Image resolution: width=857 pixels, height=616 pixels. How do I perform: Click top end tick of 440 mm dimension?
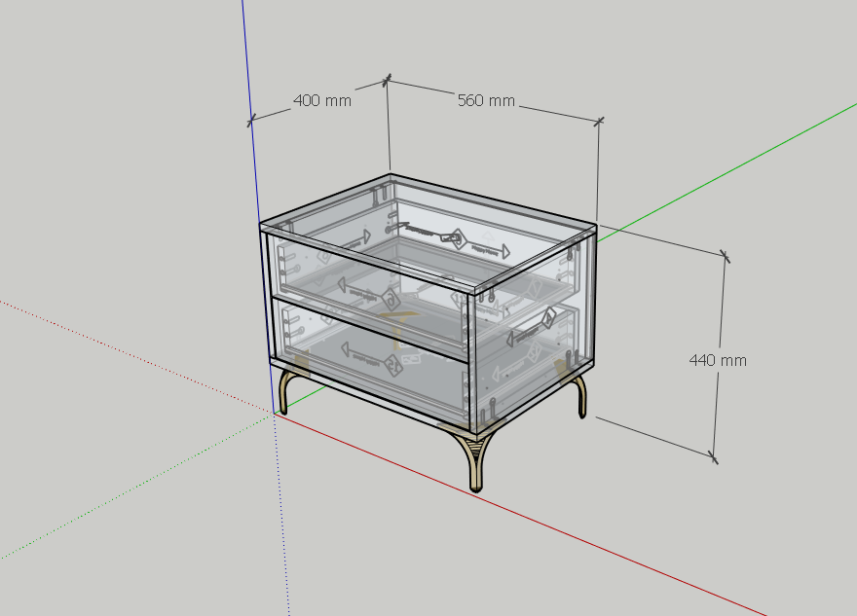point(725,256)
